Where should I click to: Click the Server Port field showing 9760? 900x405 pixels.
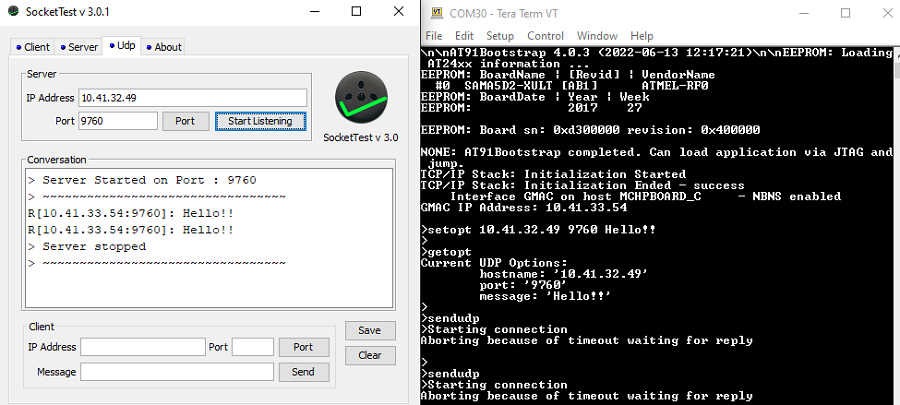(118, 121)
